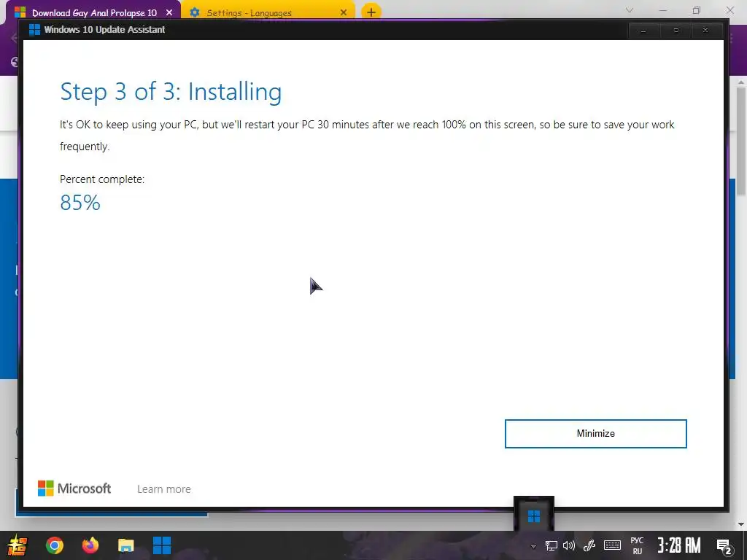Image resolution: width=747 pixels, height=560 pixels.
Task: Switch input language via РУС RU indicator
Action: point(637,545)
